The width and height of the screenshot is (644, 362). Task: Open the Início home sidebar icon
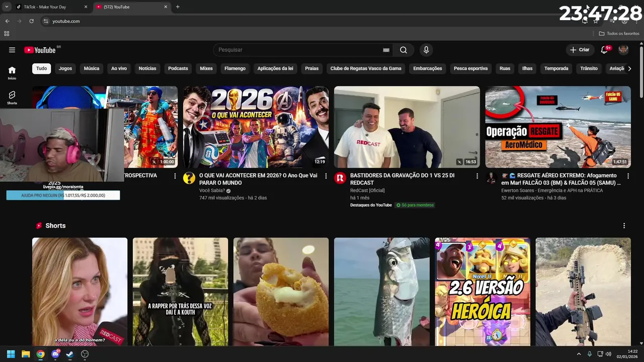click(x=12, y=73)
